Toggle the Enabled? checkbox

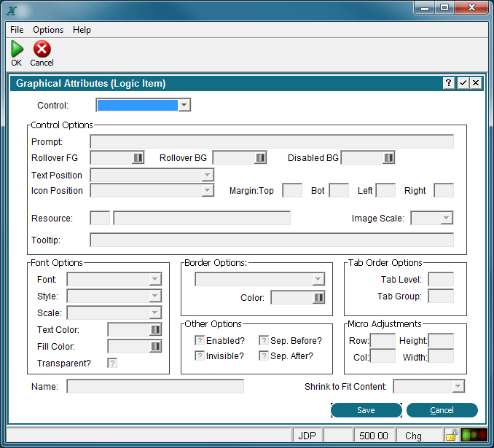(200, 341)
